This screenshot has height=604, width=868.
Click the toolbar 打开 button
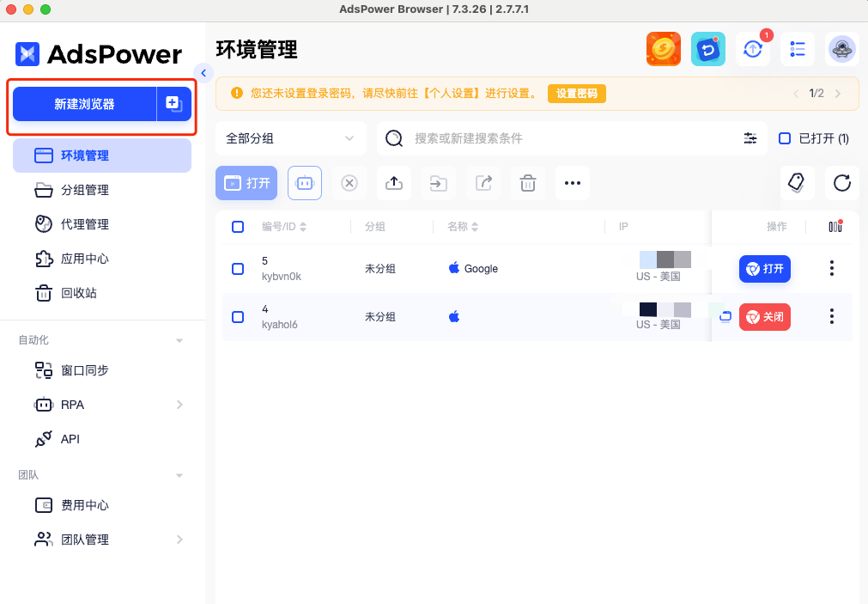[x=246, y=183]
